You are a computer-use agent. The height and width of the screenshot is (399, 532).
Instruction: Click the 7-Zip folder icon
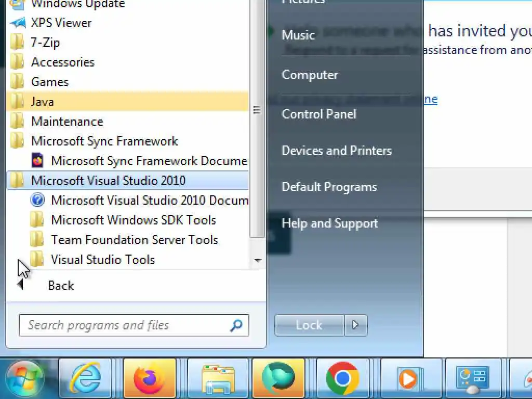[17, 43]
